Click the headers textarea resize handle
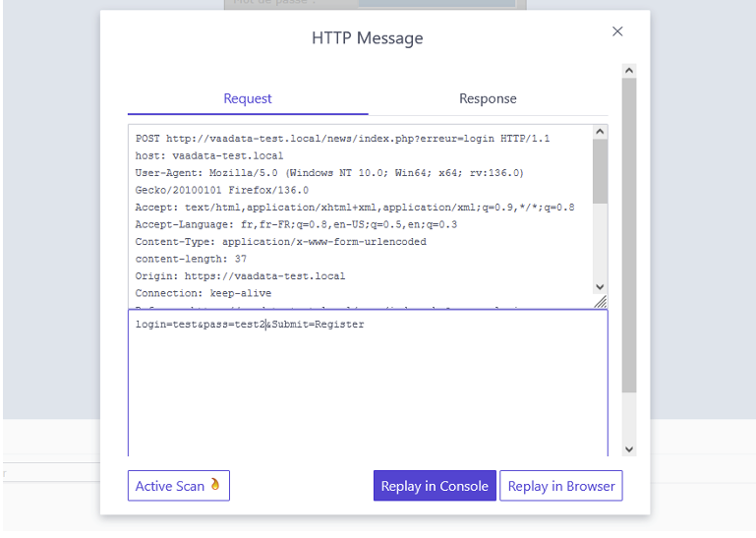 601,302
